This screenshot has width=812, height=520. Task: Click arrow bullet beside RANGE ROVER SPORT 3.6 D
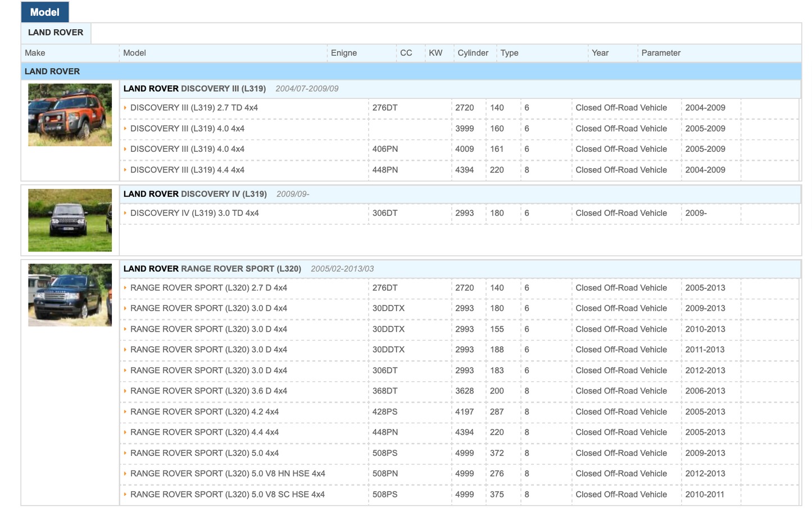coord(125,391)
